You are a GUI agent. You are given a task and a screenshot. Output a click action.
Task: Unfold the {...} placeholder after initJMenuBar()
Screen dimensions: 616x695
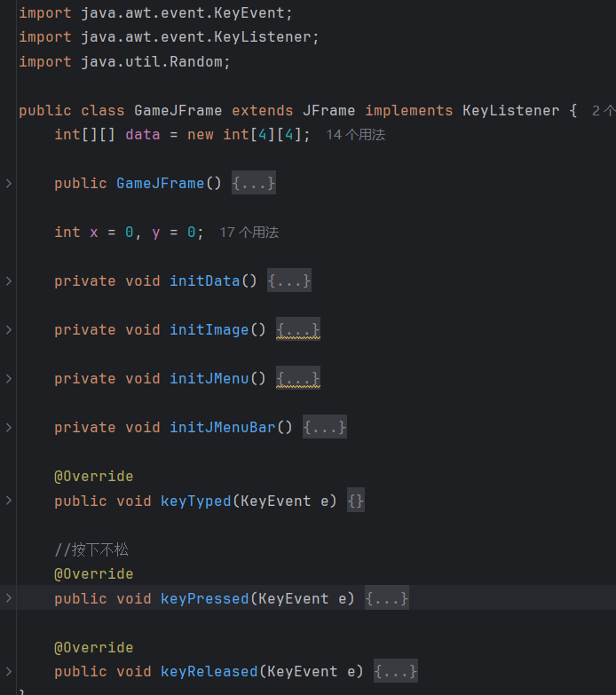[x=324, y=427]
